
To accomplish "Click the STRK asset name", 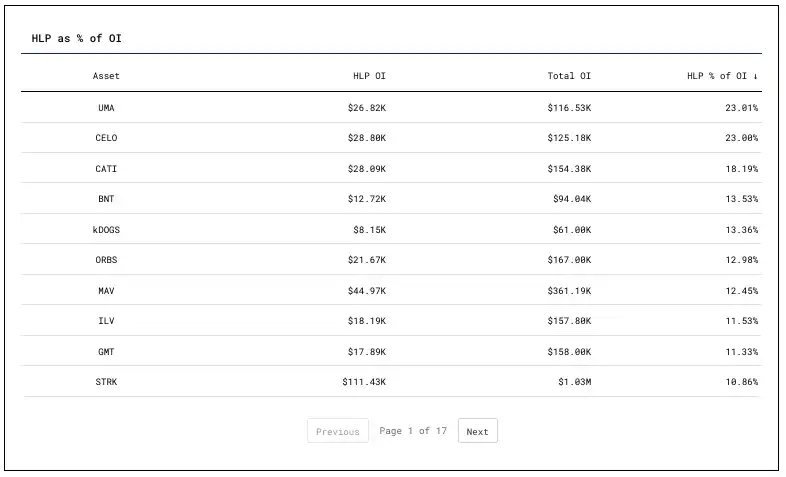I will click(106, 382).
